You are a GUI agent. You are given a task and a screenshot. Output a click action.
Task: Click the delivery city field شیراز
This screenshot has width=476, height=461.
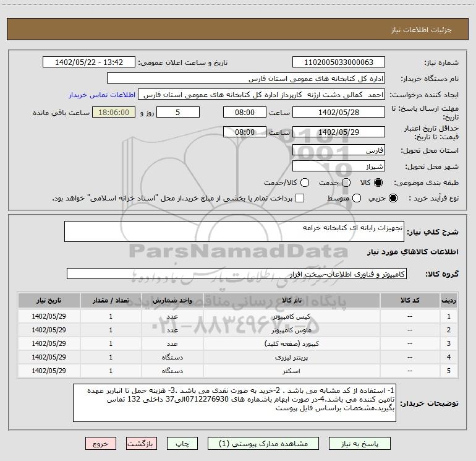point(339,166)
